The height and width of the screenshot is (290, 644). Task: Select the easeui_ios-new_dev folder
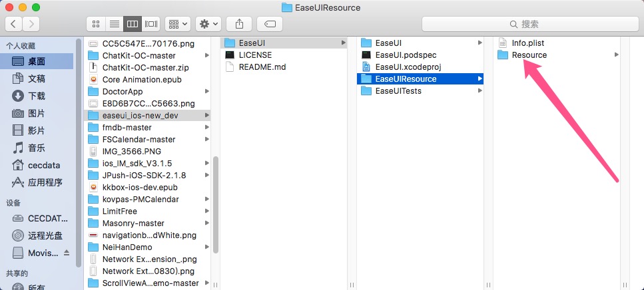147,115
